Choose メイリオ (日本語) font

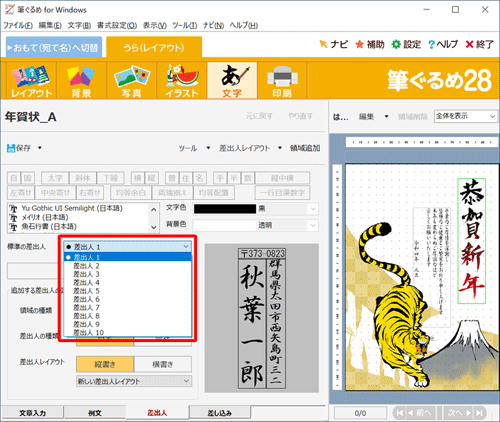(x=45, y=217)
